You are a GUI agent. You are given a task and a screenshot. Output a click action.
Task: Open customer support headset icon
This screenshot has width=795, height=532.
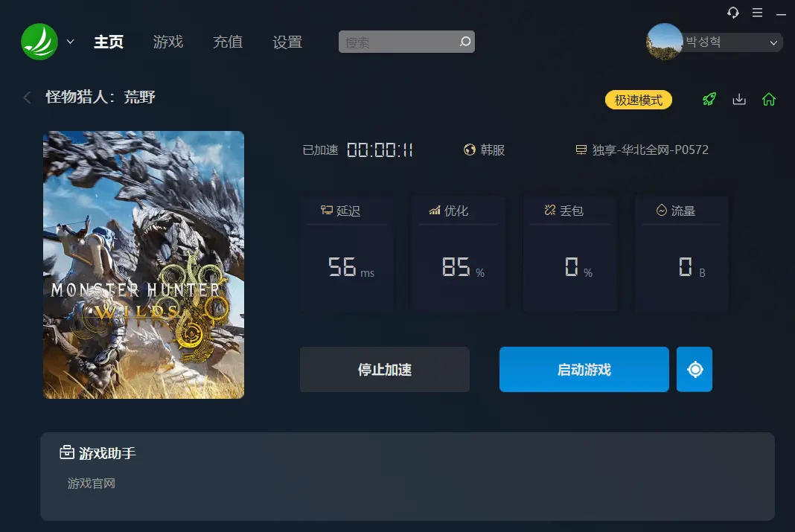click(x=732, y=12)
